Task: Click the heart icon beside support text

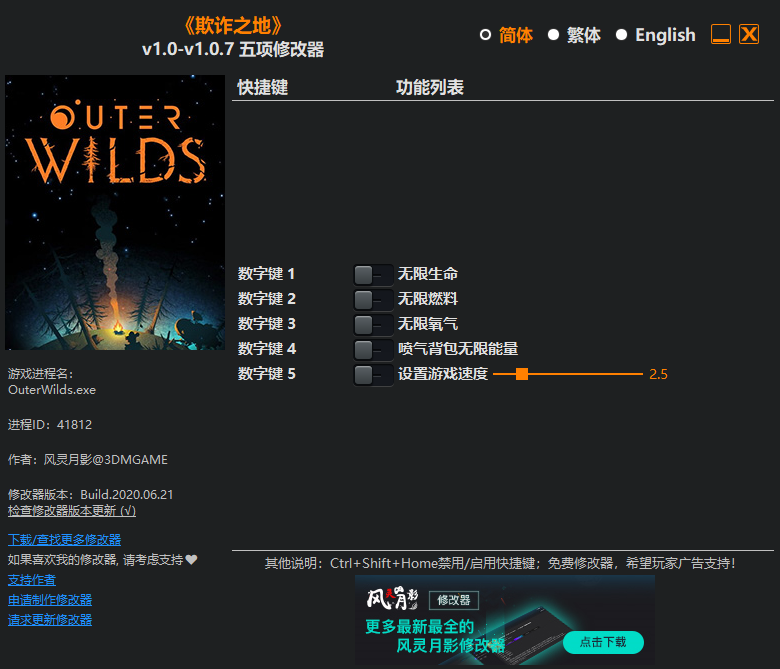Action: tap(192, 560)
